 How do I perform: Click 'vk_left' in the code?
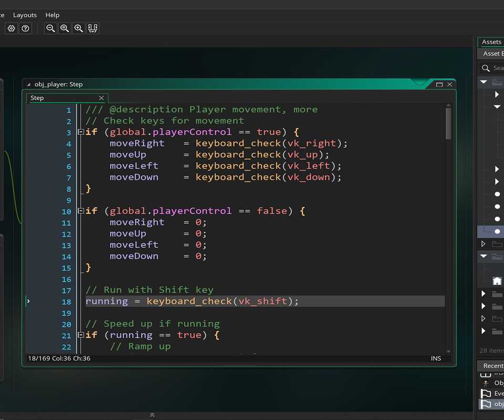pos(309,166)
